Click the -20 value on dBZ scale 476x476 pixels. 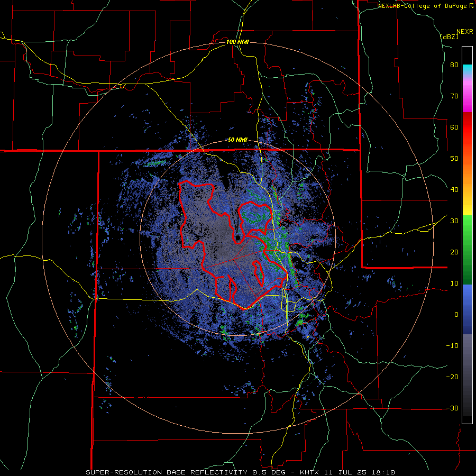point(452,377)
